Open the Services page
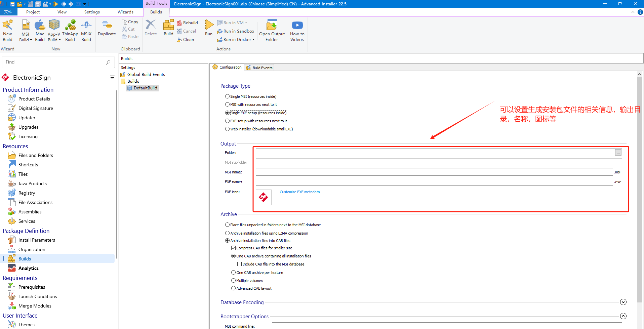The width and height of the screenshot is (644, 329). click(27, 221)
